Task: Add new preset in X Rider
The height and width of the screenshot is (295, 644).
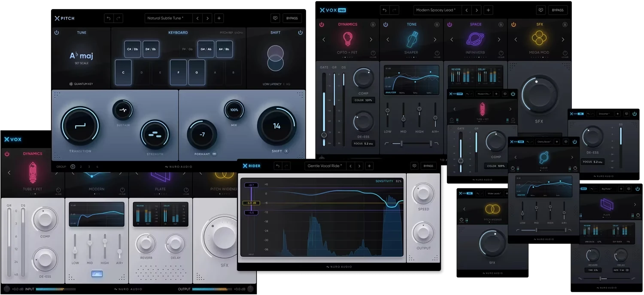Action: [369, 166]
